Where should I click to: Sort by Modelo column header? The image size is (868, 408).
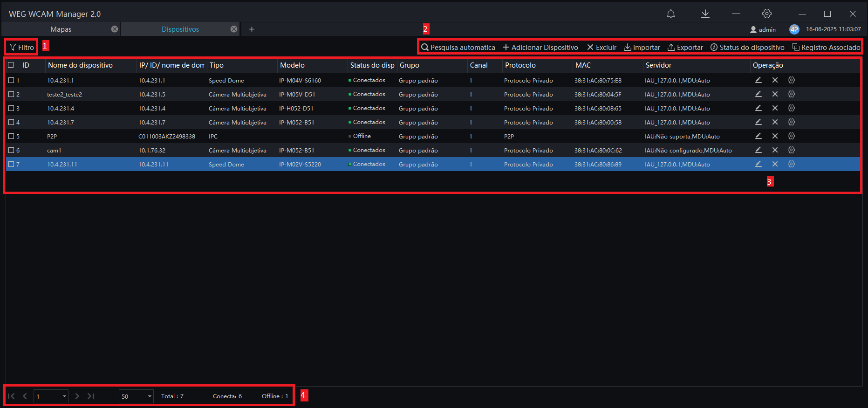coord(312,65)
